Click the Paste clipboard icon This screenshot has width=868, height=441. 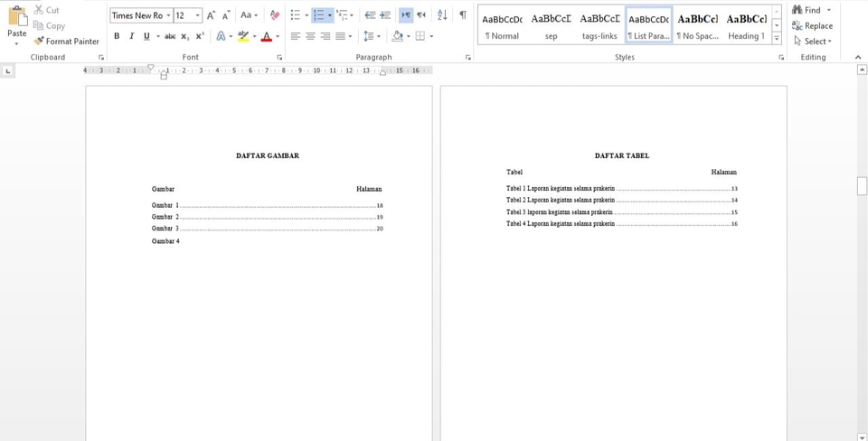point(16,16)
